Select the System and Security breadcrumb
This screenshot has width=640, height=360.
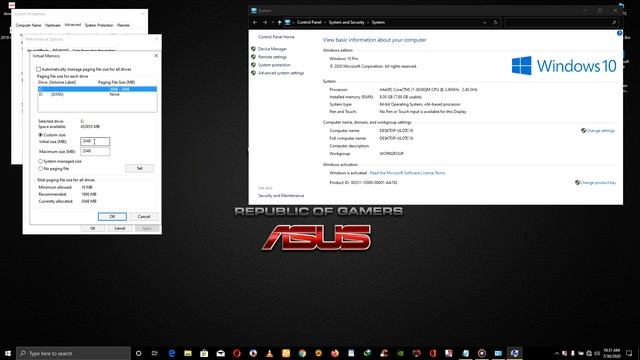pos(346,22)
